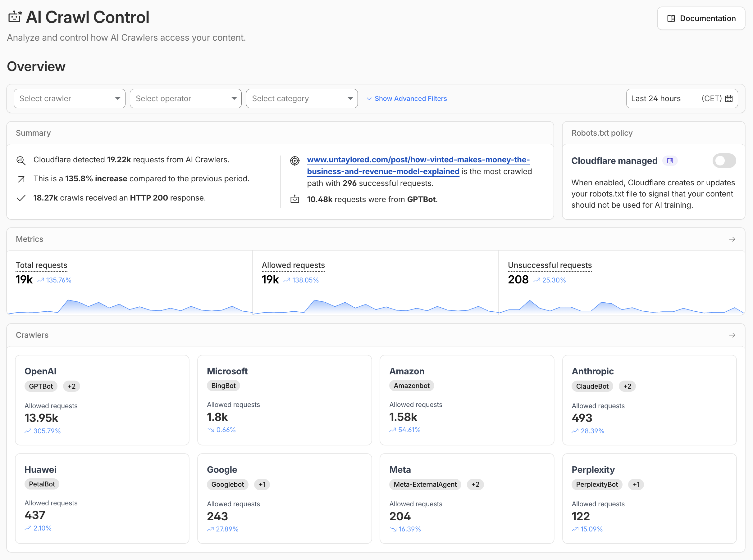Click the magnifier icon beside detected requests summary
The image size is (753, 560).
[21, 160]
